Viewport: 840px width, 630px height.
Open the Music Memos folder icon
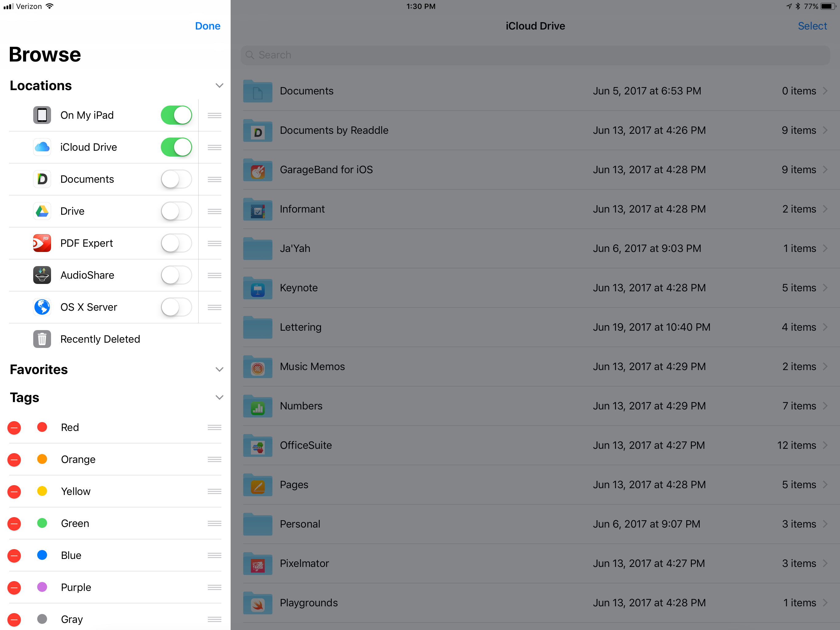257,367
